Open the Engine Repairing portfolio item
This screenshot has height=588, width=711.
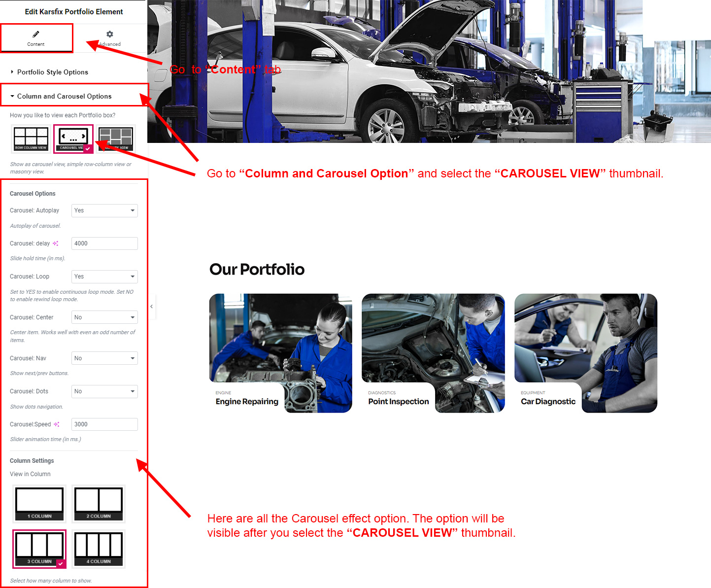point(280,353)
